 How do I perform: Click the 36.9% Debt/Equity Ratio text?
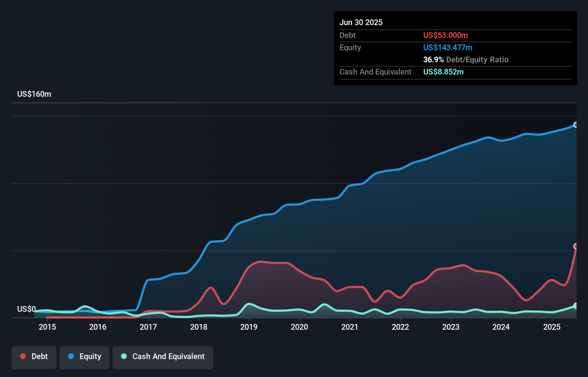tap(466, 59)
